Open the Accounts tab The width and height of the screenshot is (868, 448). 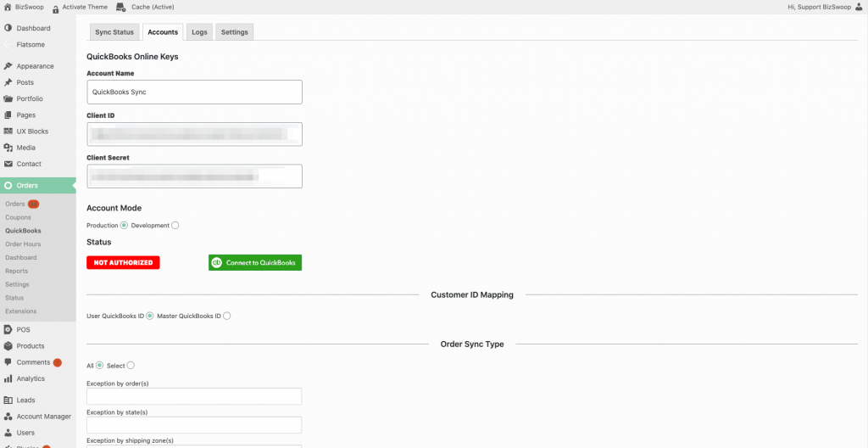[x=163, y=32]
